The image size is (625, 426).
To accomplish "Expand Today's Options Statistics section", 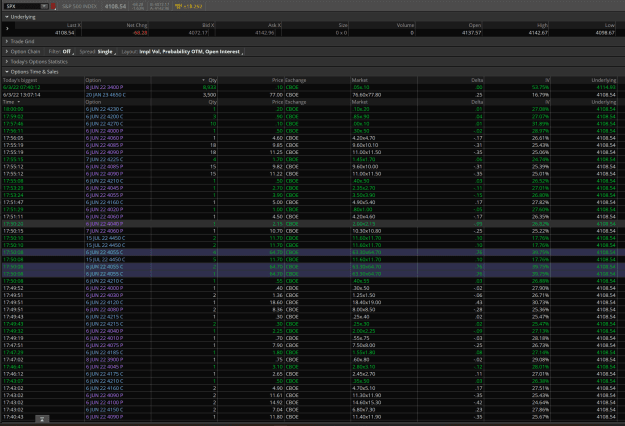I will (x=7, y=62).
